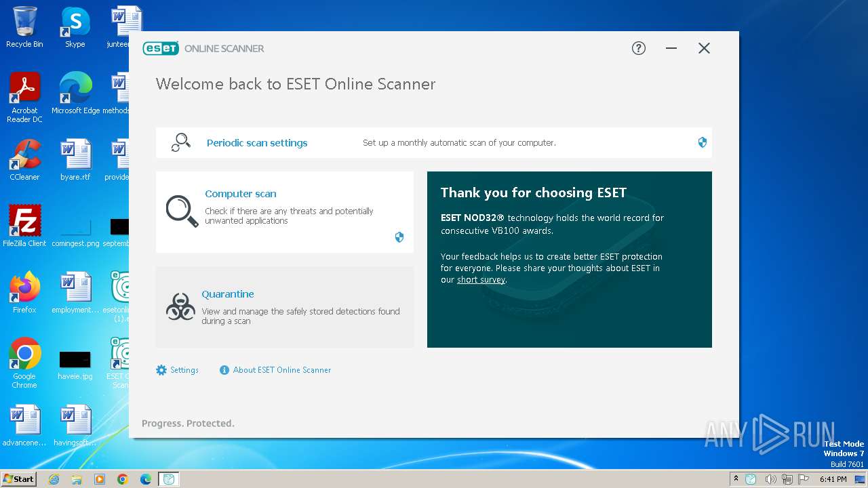Click the Quarantine biohazard icon

tap(180, 307)
